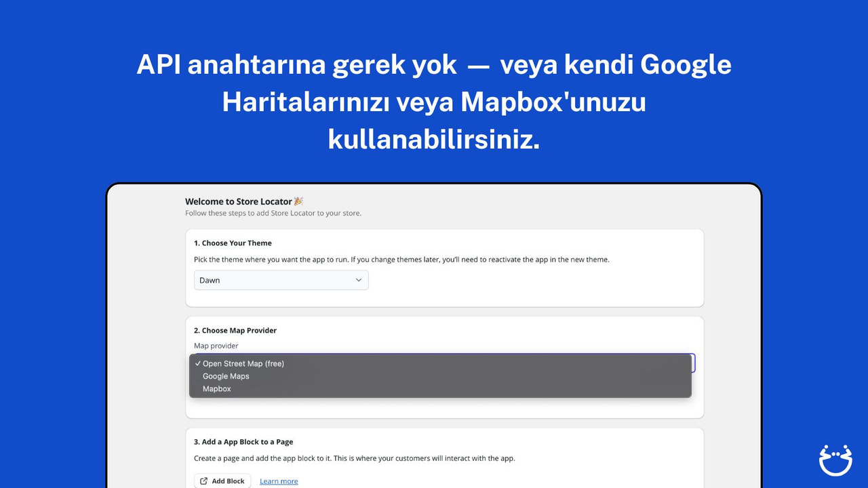Click the external-link icon in Add Block

point(204,481)
